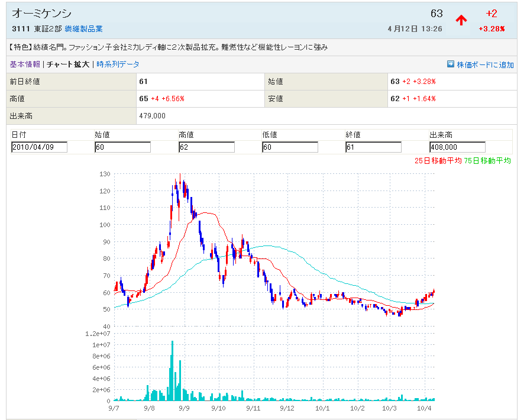Open the 繊維製品業 sector link
Image resolution: width=527 pixels, height=420 pixels.
(x=83, y=29)
